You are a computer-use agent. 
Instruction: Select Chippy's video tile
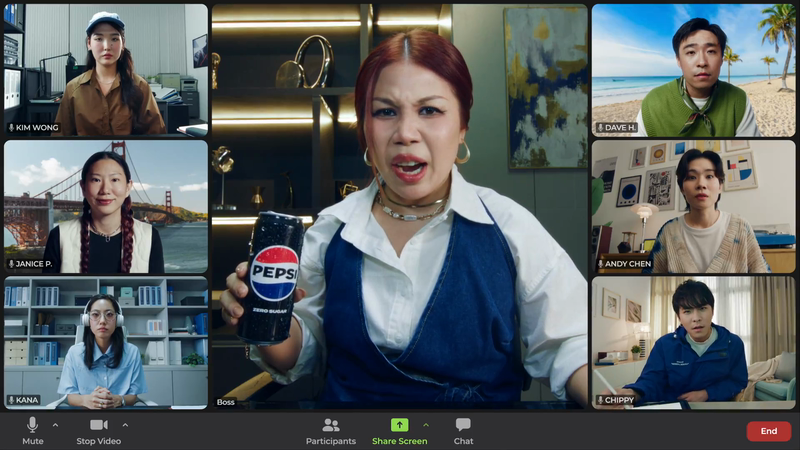pos(693,343)
